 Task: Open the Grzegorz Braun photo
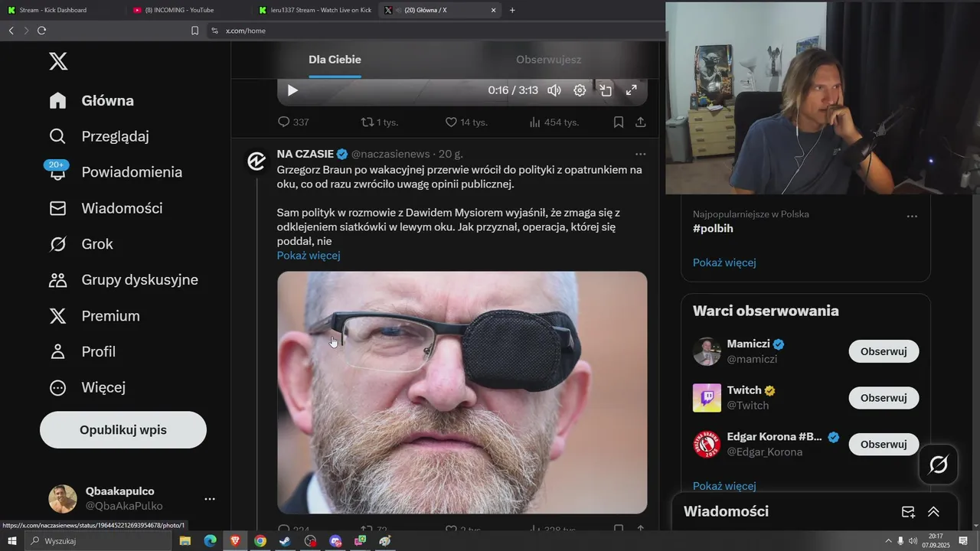(x=462, y=393)
